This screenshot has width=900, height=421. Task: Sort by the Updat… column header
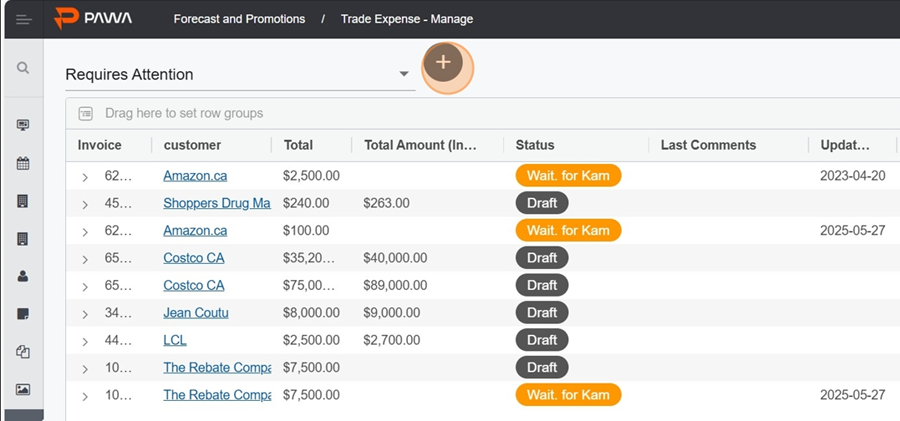pos(845,145)
